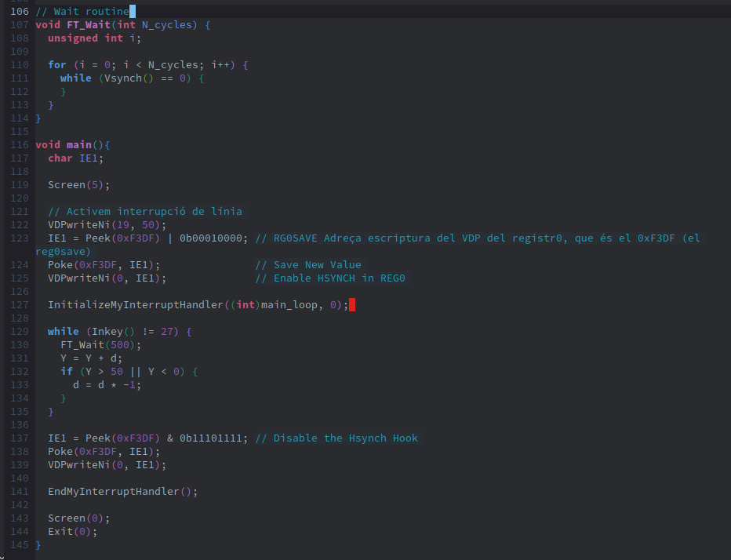
Task: Click the "// Enable HSYNCH in REG0" comment
Action: [x=330, y=278]
